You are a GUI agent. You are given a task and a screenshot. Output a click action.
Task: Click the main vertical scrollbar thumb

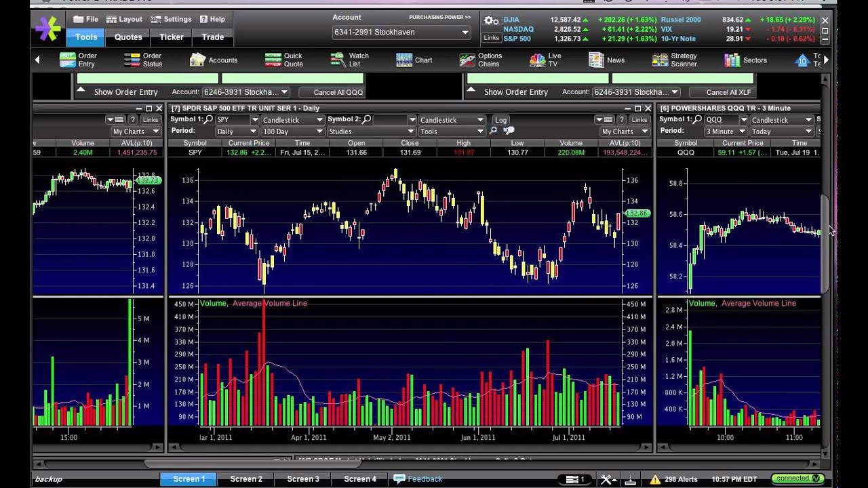pyautogui.click(x=825, y=244)
